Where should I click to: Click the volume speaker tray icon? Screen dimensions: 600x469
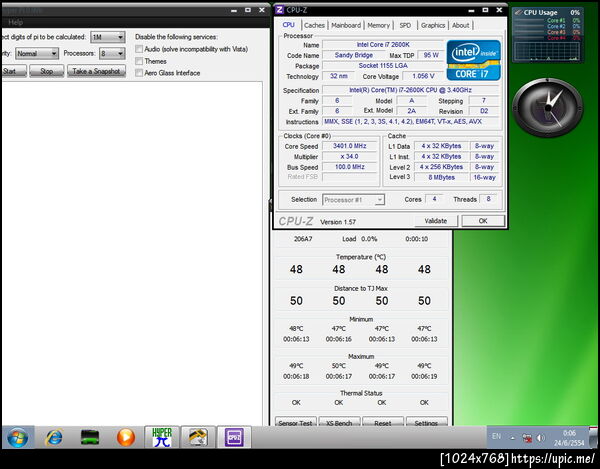pyautogui.click(x=540, y=438)
